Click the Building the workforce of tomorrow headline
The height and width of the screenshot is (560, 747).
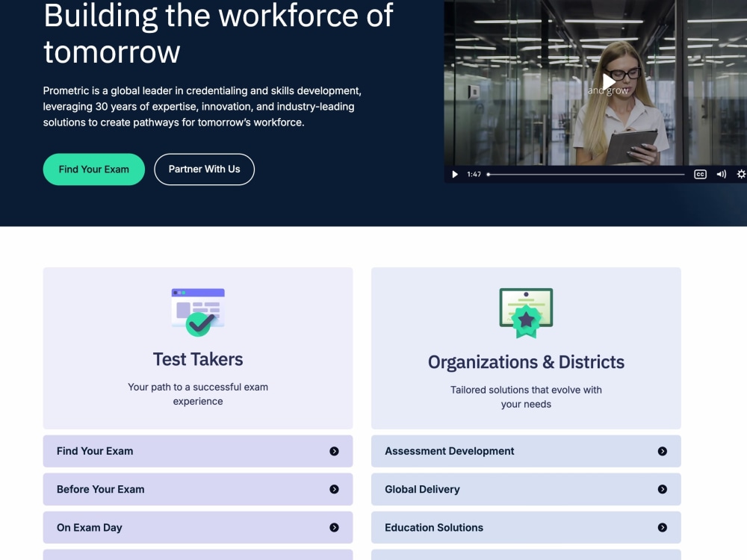pyautogui.click(x=218, y=34)
